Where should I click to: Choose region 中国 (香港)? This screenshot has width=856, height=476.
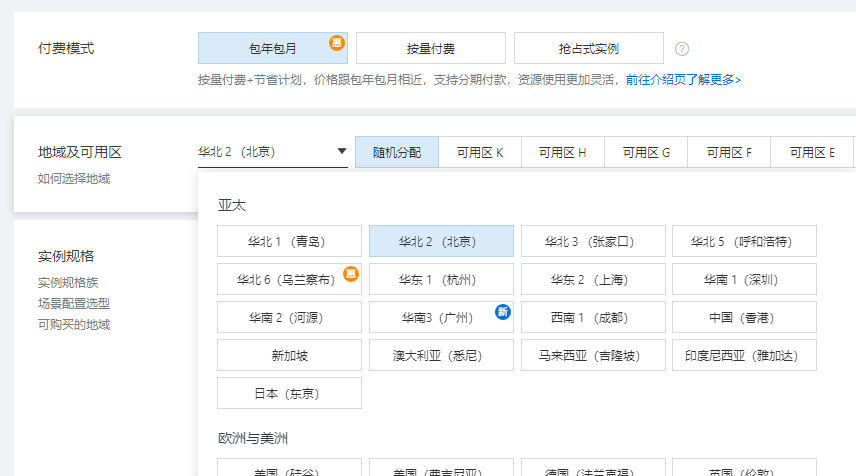point(744,317)
